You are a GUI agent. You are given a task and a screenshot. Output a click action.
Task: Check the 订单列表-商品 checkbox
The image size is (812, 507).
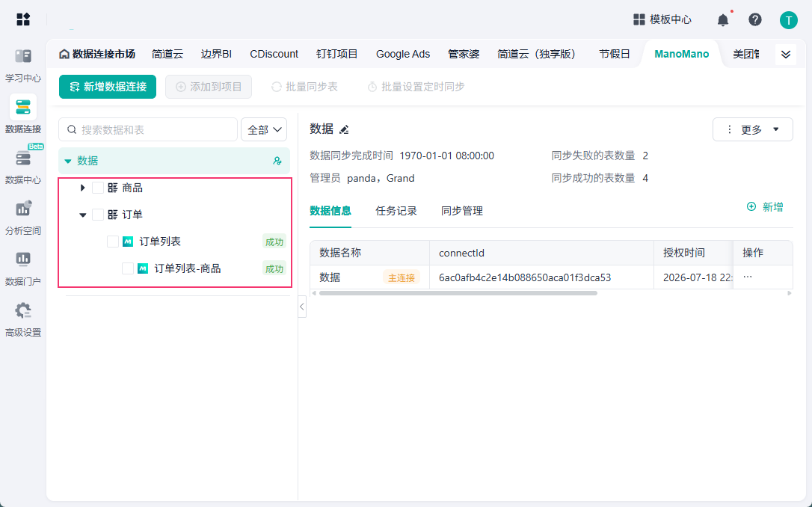click(x=128, y=268)
